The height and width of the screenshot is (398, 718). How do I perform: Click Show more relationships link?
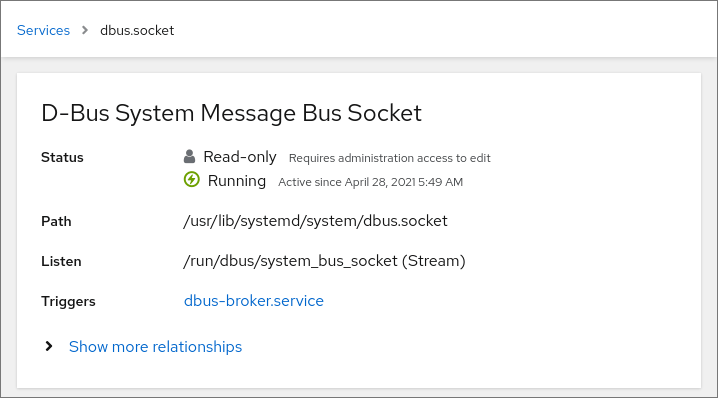click(x=155, y=347)
